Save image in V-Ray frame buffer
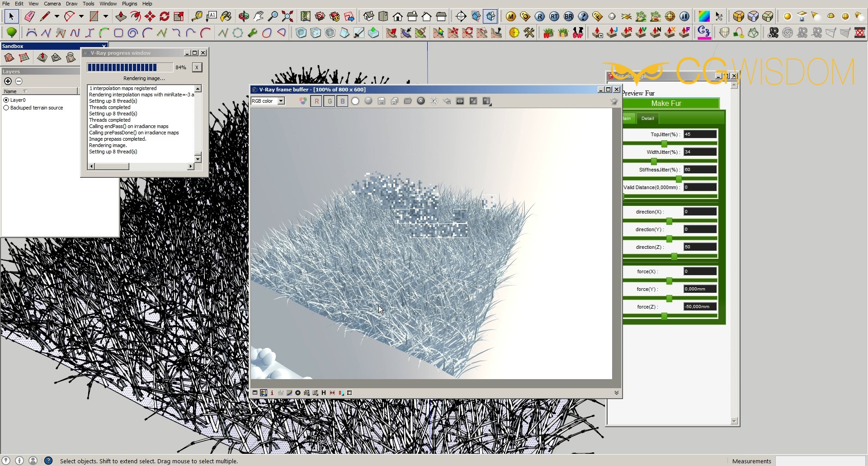This screenshot has height=466, width=868. [382, 101]
